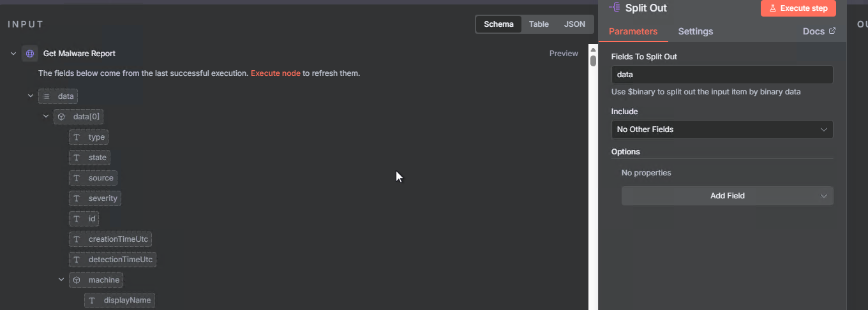
Task: Collapse the data[0] tree node
Action: [46, 117]
